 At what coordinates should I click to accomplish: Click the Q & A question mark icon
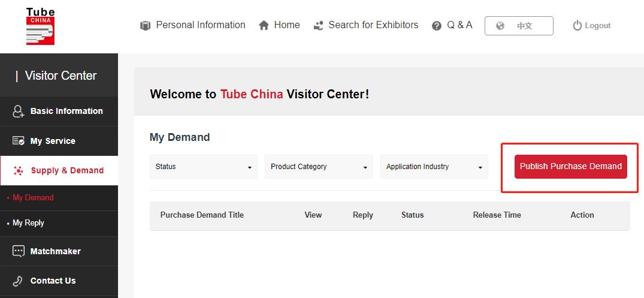(437, 26)
